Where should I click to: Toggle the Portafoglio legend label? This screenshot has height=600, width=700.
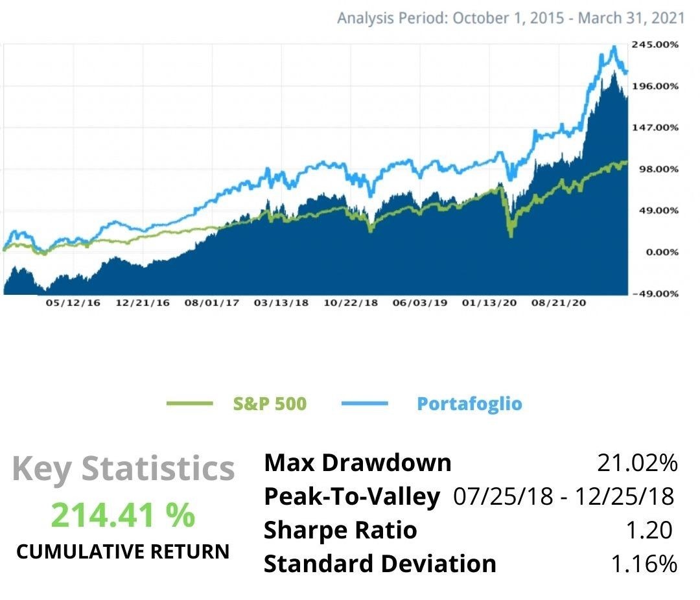coord(469,404)
